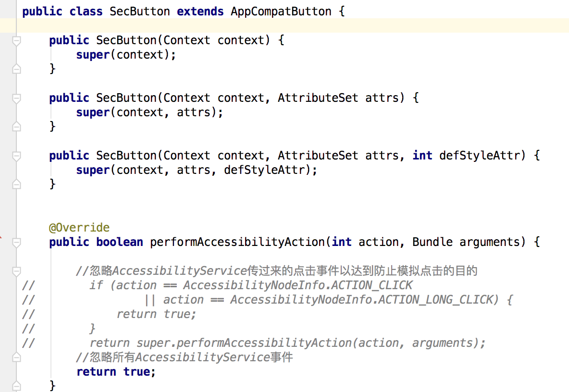Click the uncommented 'return true;' statement
Image resolution: width=569 pixels, height=392 pixels.
coord(116,372)
